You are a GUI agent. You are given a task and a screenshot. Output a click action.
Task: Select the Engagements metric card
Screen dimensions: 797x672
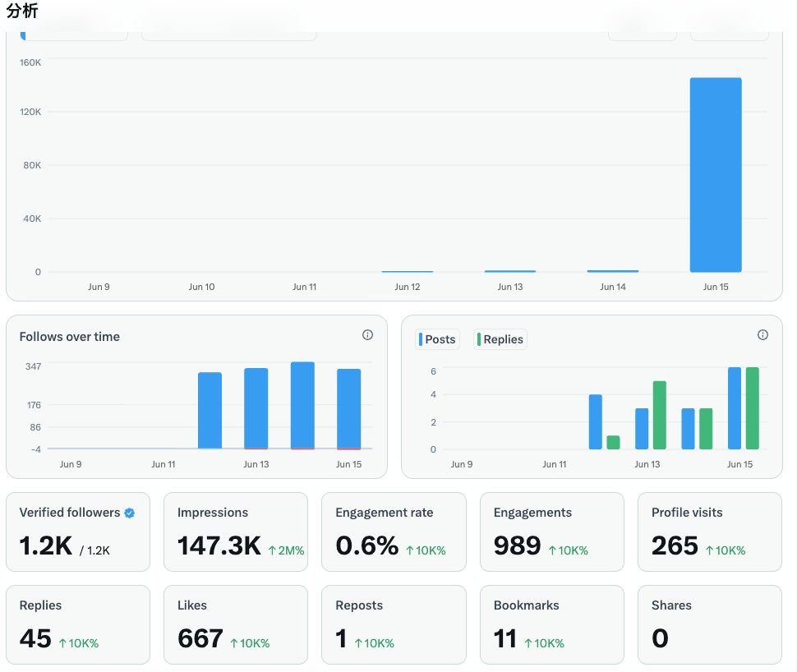point(552,532)
